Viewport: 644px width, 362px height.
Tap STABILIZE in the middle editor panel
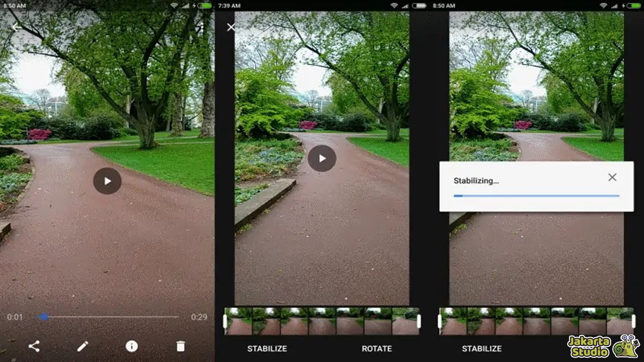point(267,349)
